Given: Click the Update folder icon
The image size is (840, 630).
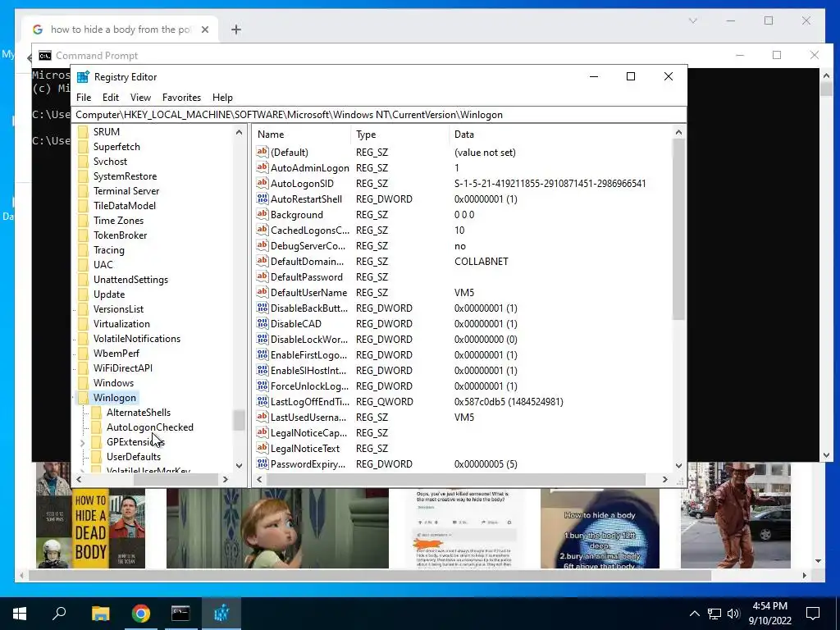Looking at the screenshot, I should [83, 294].
